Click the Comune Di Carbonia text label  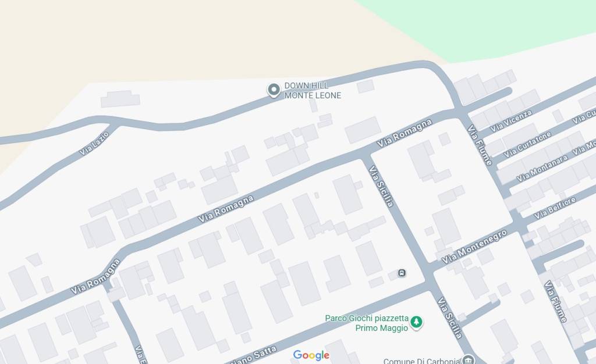coord(421,361)
